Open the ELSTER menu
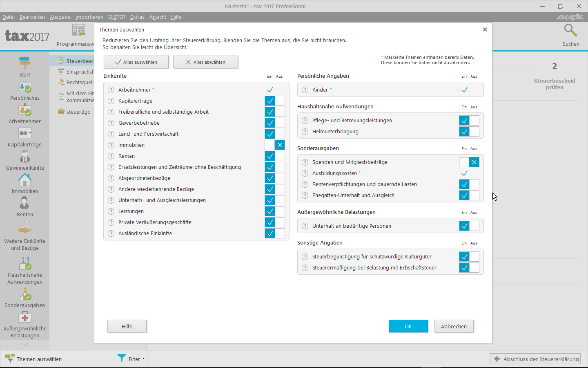The height and width of the screenshot is (368, 588). pos(116,17)
